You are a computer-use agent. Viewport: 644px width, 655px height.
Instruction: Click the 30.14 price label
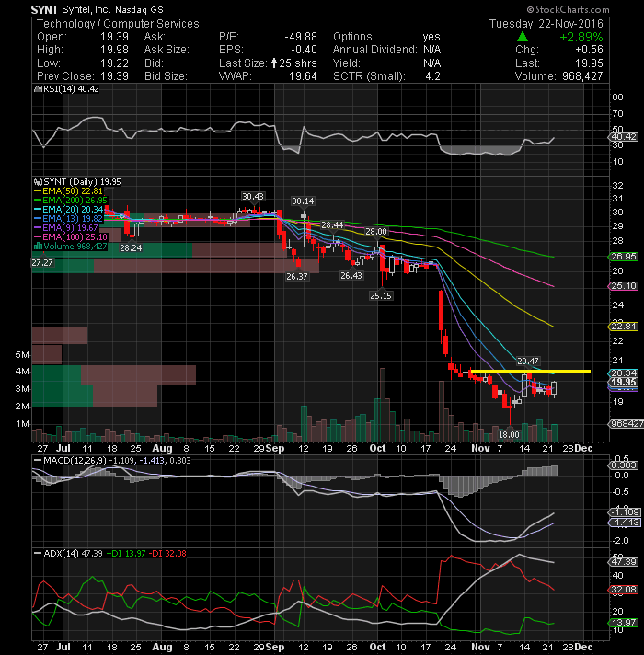point(303,201)
